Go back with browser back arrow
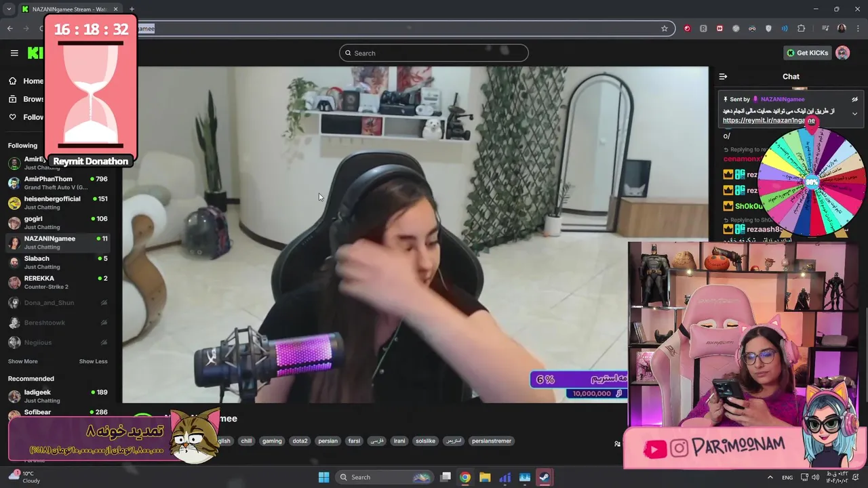The image size is (868, 488). 9,28
